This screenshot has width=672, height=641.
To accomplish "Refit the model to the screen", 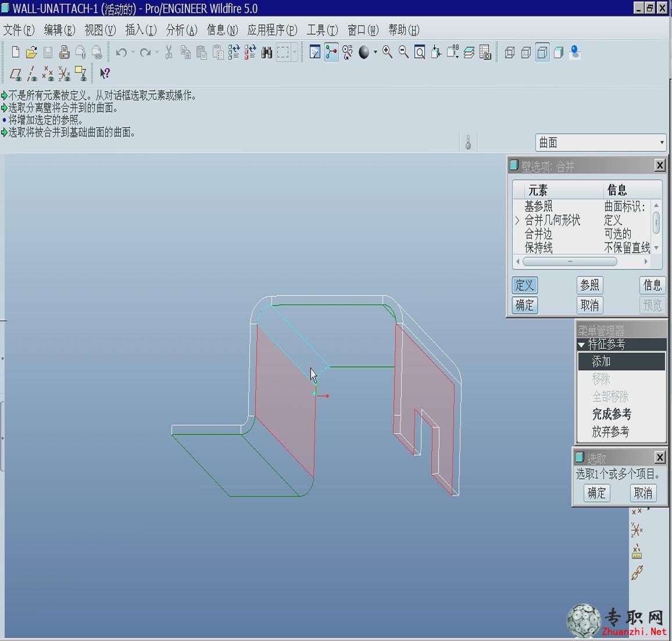I will 420,52.
